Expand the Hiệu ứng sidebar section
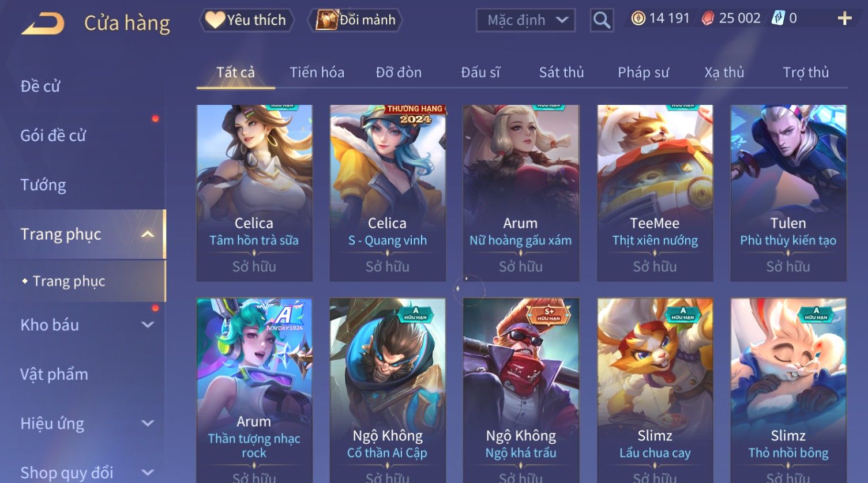The width and height of the screenshot is (868, 483). tap(148, 423)
